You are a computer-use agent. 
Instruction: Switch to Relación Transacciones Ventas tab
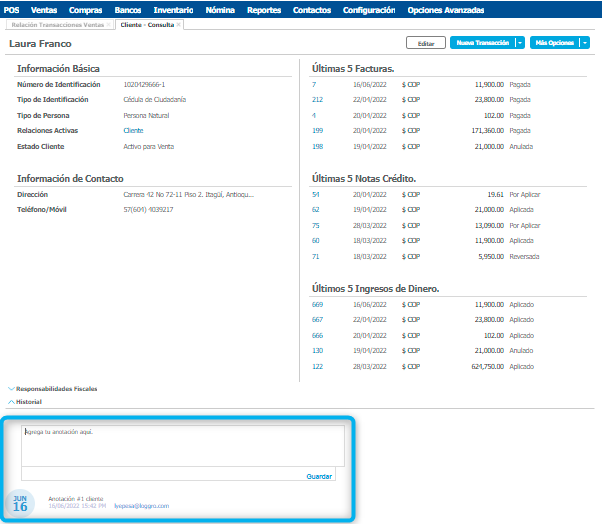coord(57,23)
